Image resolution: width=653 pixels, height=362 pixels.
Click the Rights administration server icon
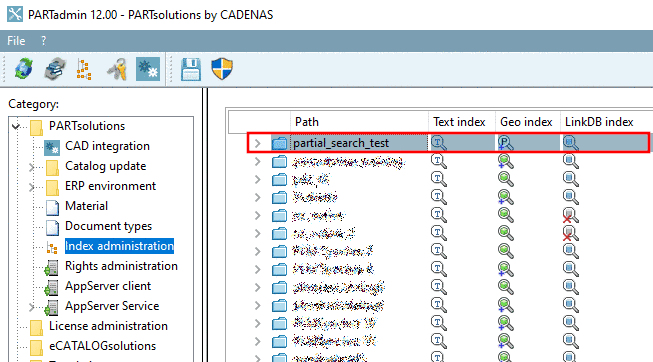pos(52,267)
